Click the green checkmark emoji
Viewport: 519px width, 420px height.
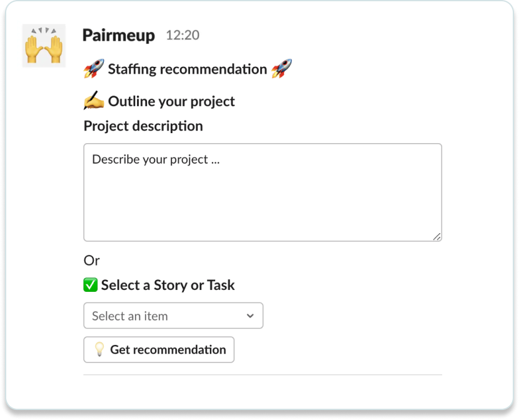click(91, 285)
